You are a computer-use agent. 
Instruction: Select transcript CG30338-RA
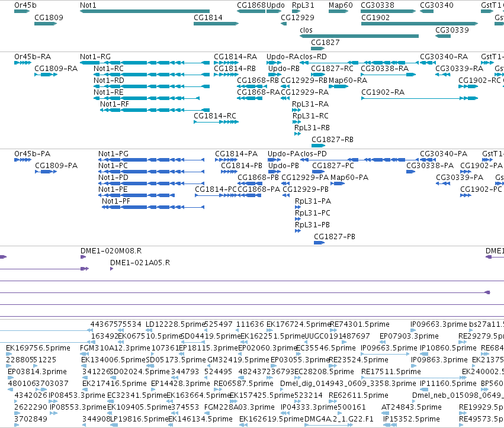(385, 69)
